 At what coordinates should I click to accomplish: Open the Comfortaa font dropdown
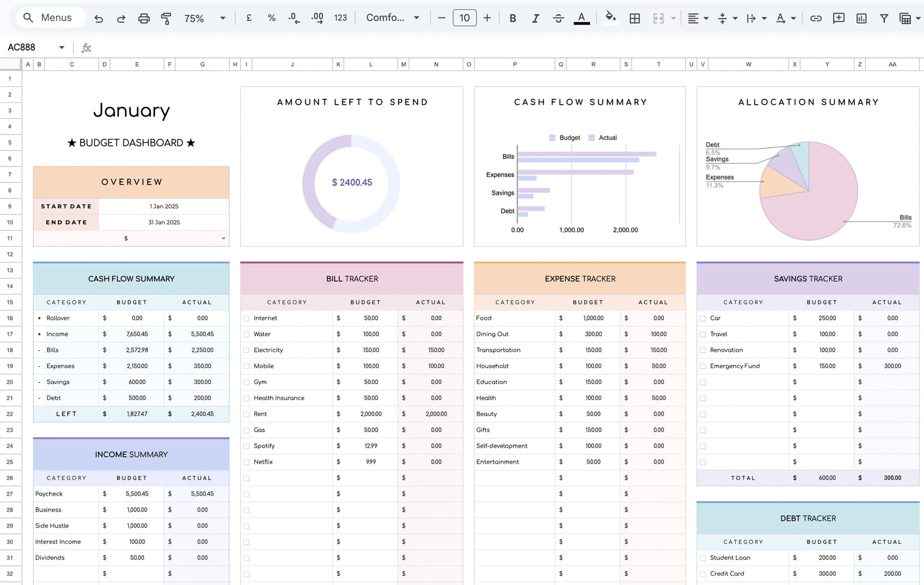click(392, 18)
